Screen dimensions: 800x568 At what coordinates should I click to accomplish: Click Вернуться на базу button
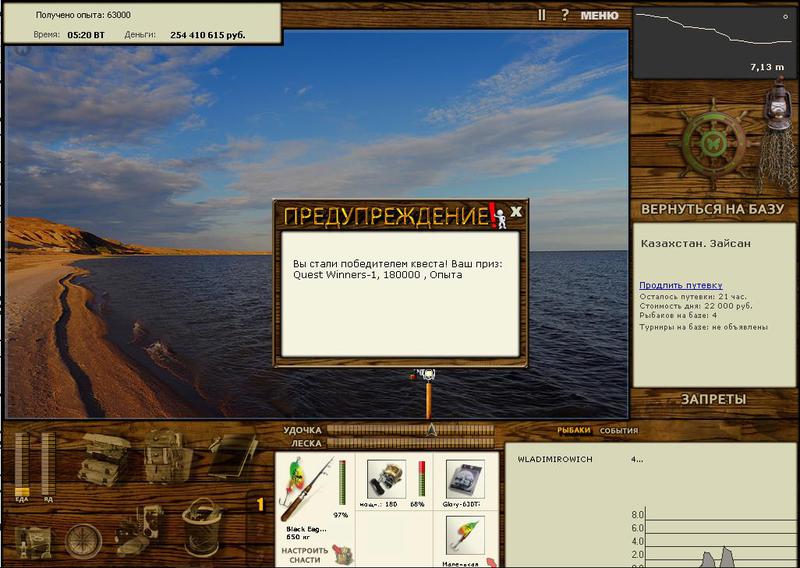[712, 209]
